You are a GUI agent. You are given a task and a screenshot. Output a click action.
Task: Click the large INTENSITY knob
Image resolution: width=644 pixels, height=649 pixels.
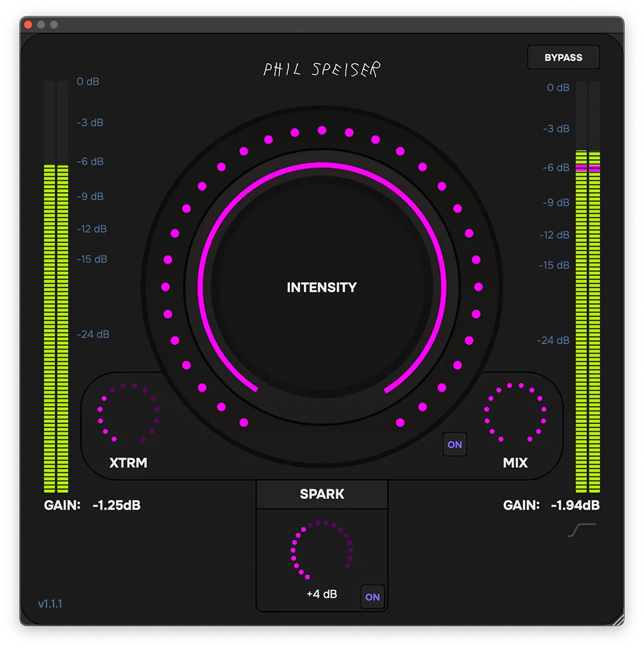(322, 287)
